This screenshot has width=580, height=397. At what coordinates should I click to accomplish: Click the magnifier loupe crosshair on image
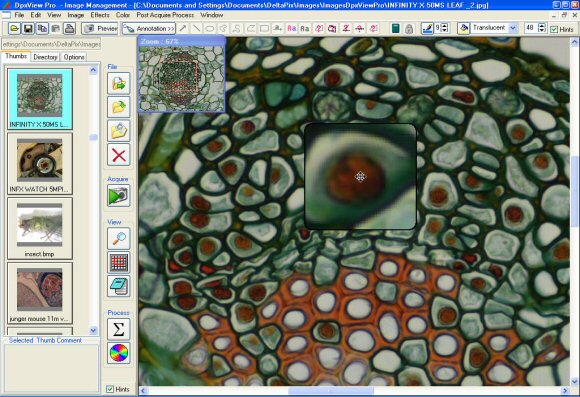click(361, 176)
